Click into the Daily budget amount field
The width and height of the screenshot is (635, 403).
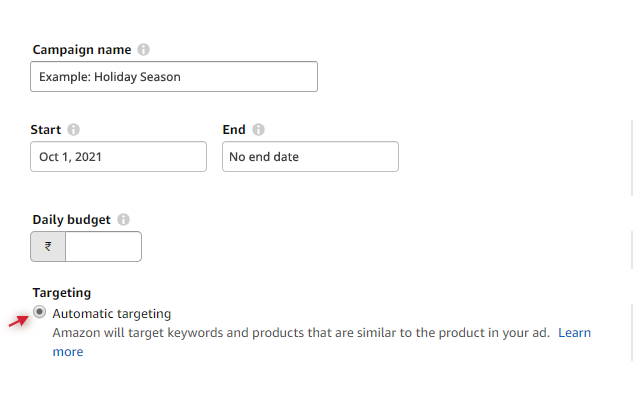coord(103,247)
